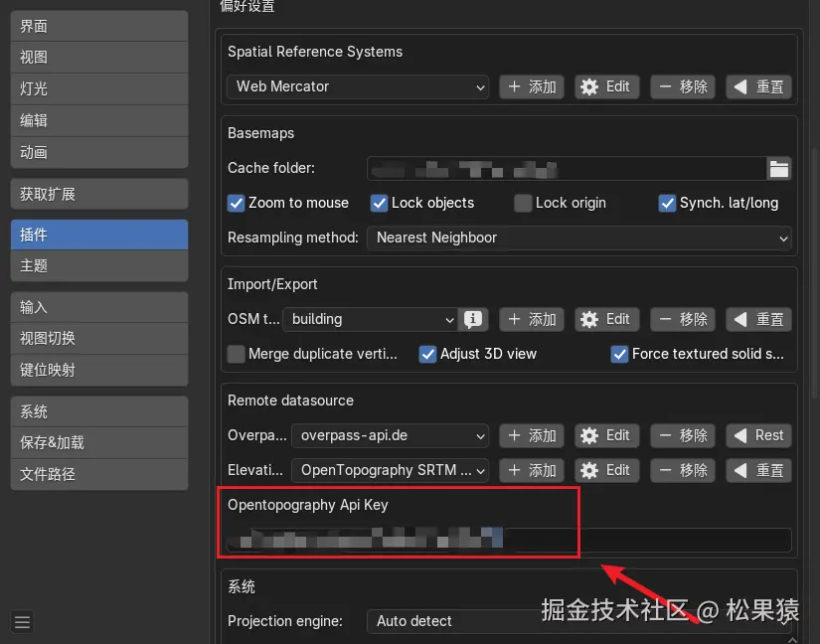Viewport: 820px width, 644px height.
Task: Open 视图 preferences section
Action: 99,57
